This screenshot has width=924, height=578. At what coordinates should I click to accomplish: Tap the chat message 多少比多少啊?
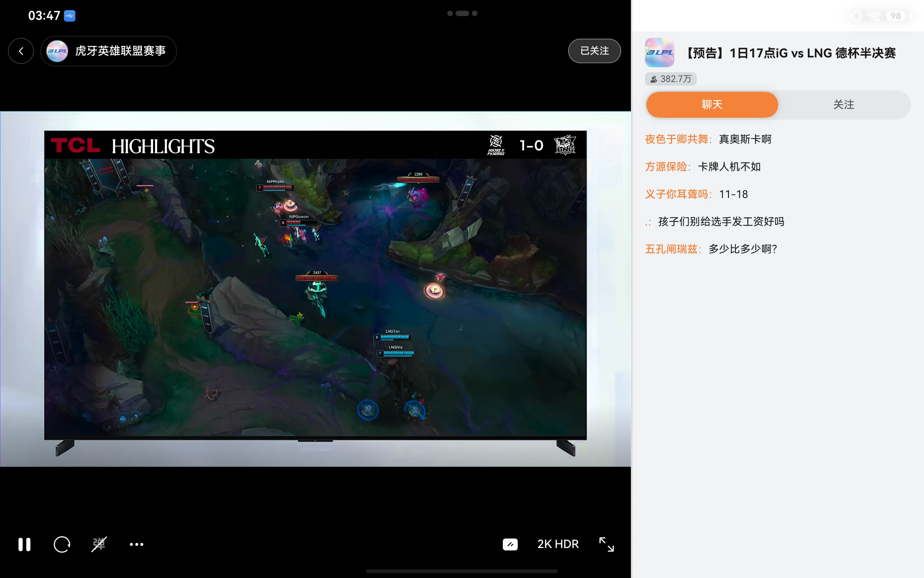[743, 249]
